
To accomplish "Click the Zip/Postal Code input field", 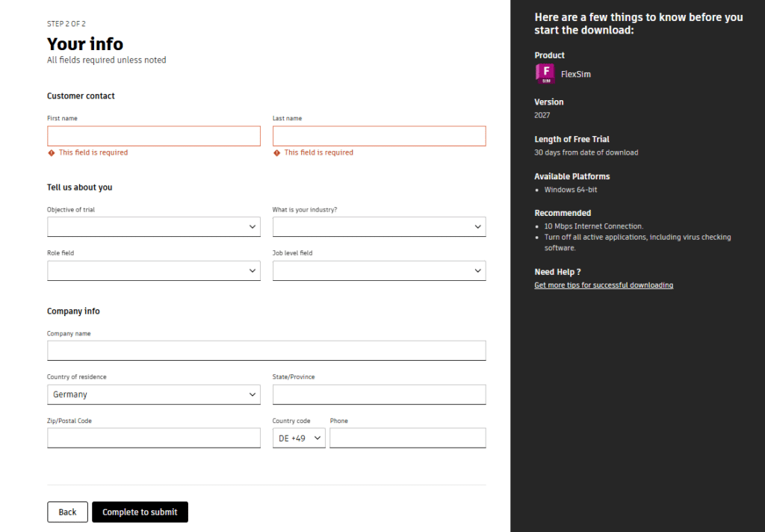I will click(154, 438).
